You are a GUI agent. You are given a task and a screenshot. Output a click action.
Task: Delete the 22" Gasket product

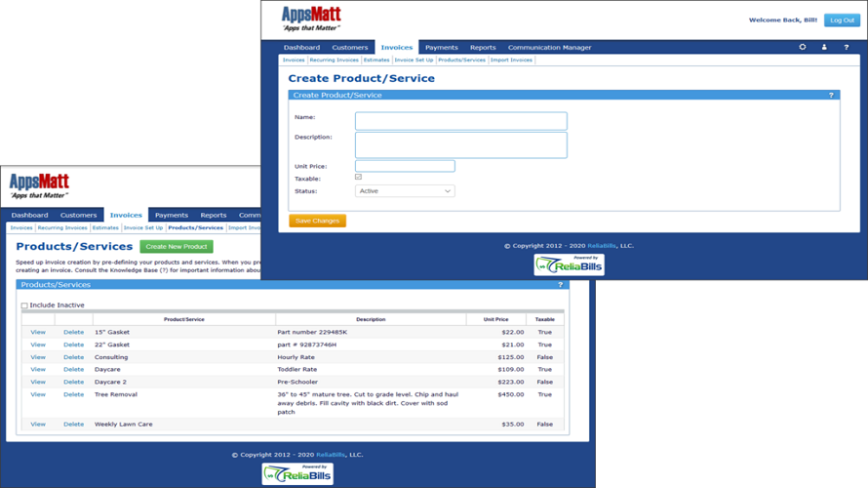[x=73, y=345]
